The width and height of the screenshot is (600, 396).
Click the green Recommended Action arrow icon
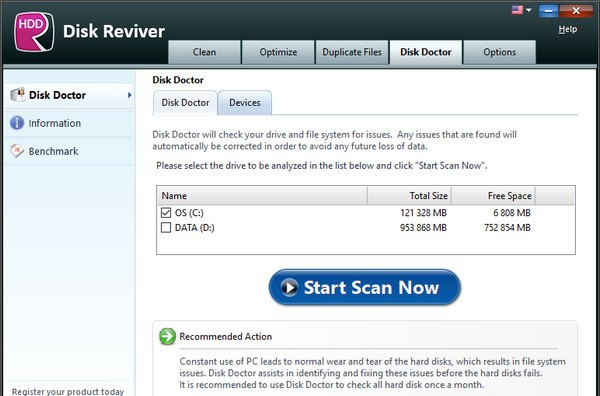(x=167, y=336)
